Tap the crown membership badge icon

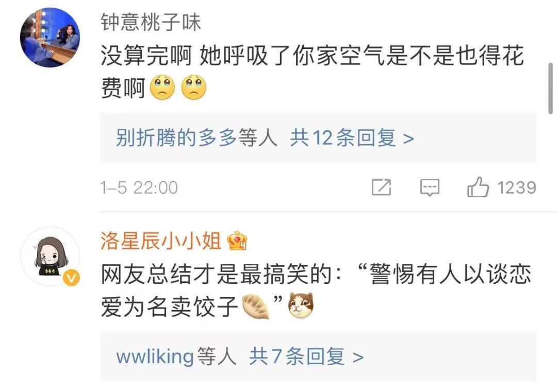pyautogui.click(x=237, y=241)
